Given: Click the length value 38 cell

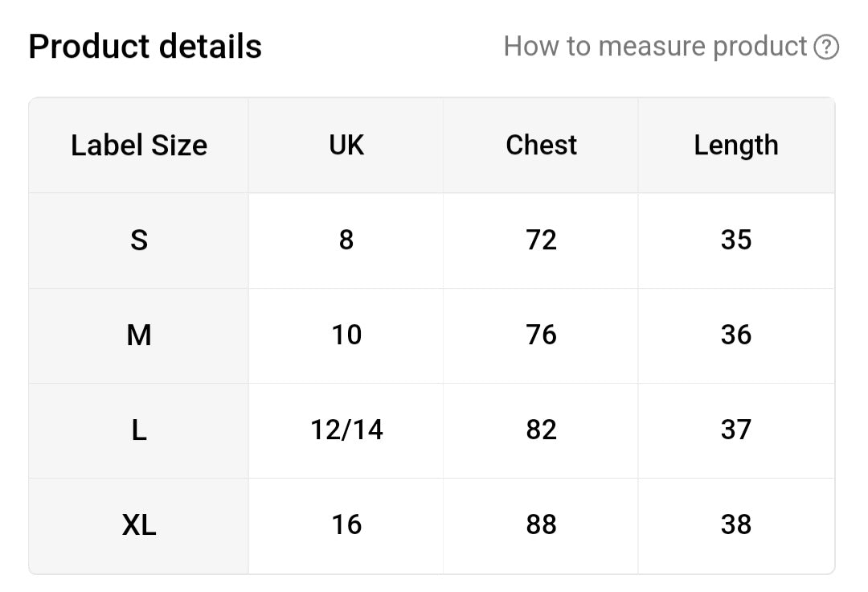Looking at the screenshot, I should point(736,526).
